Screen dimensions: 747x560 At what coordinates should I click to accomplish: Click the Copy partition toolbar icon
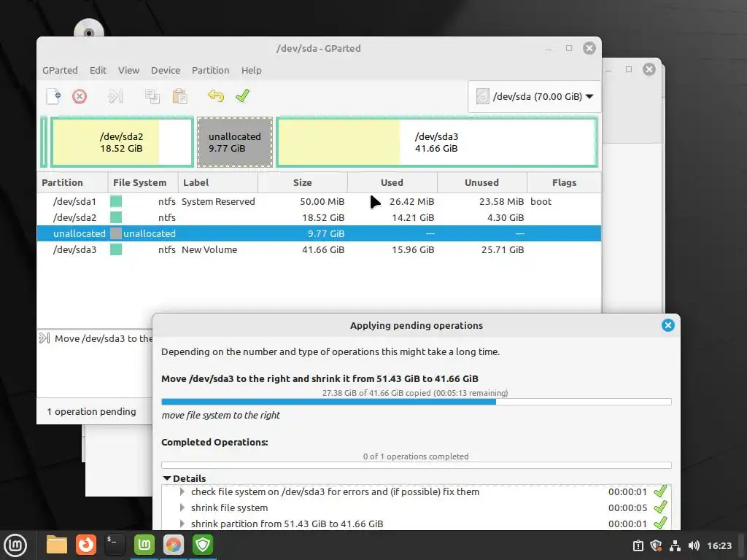pyautogui.click(x=152, y=96)
